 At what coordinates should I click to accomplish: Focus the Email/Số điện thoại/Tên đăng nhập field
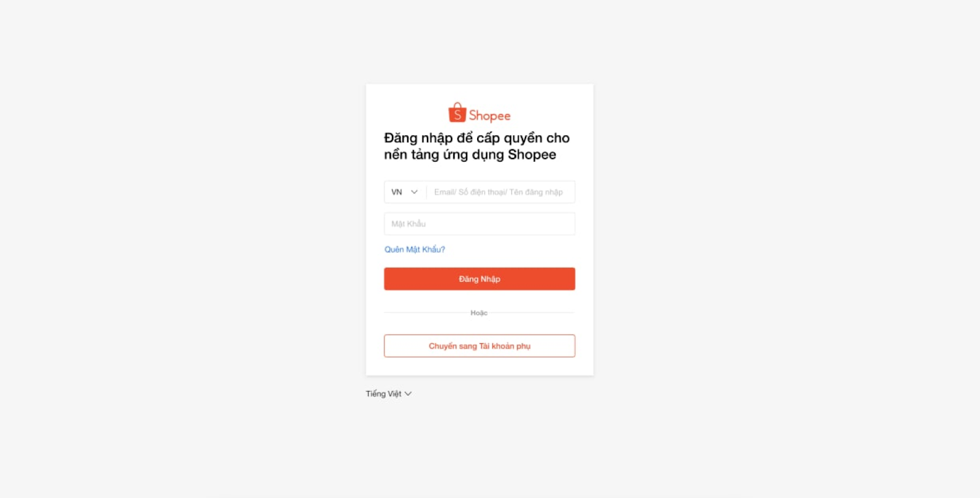click(x=500, y=192)
